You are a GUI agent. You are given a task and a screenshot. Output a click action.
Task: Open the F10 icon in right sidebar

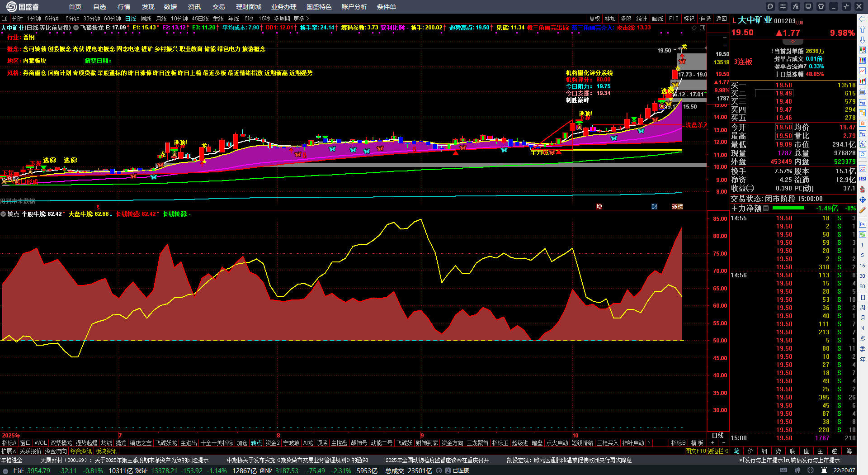(x=863, y=103)
